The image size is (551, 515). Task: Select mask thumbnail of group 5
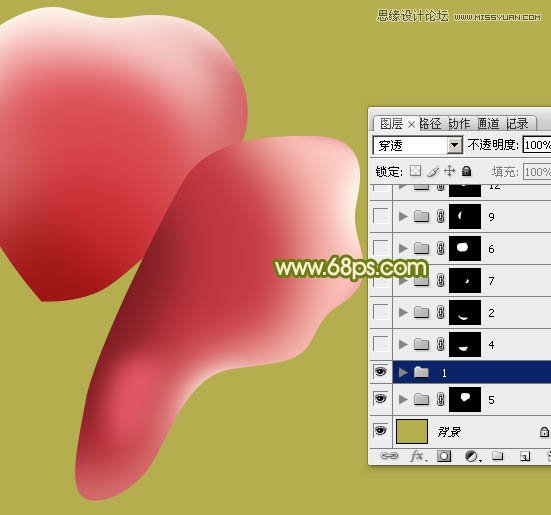click(465, 399)
